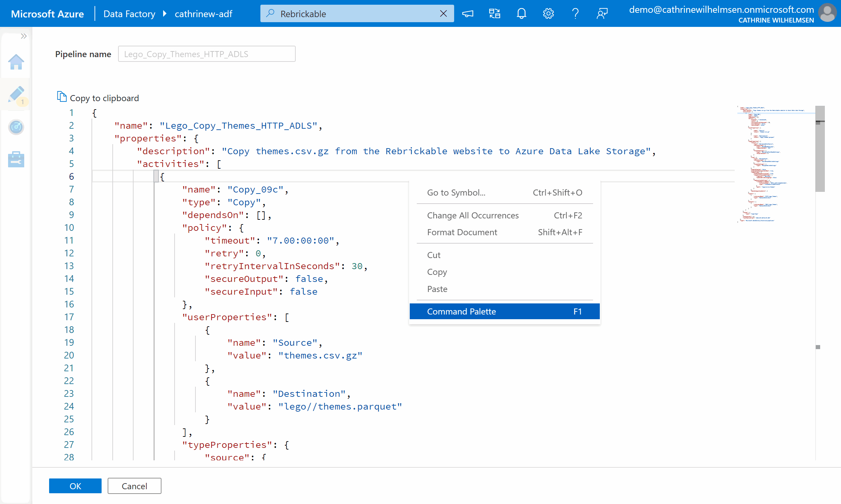The width and height of the screenshot is (841, 504).
Task: Expand the left navigation sidebar
Action: click(24, 36)
